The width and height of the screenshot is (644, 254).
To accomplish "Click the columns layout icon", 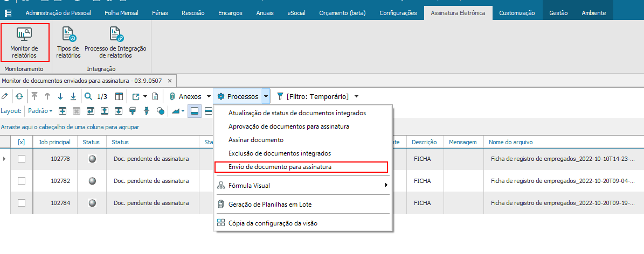I will (119, 96).
